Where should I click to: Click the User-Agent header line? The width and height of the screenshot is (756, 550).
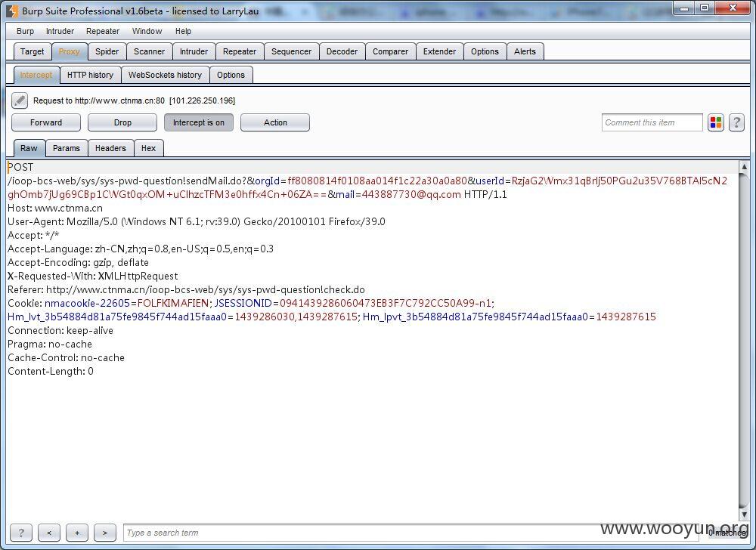197,221
